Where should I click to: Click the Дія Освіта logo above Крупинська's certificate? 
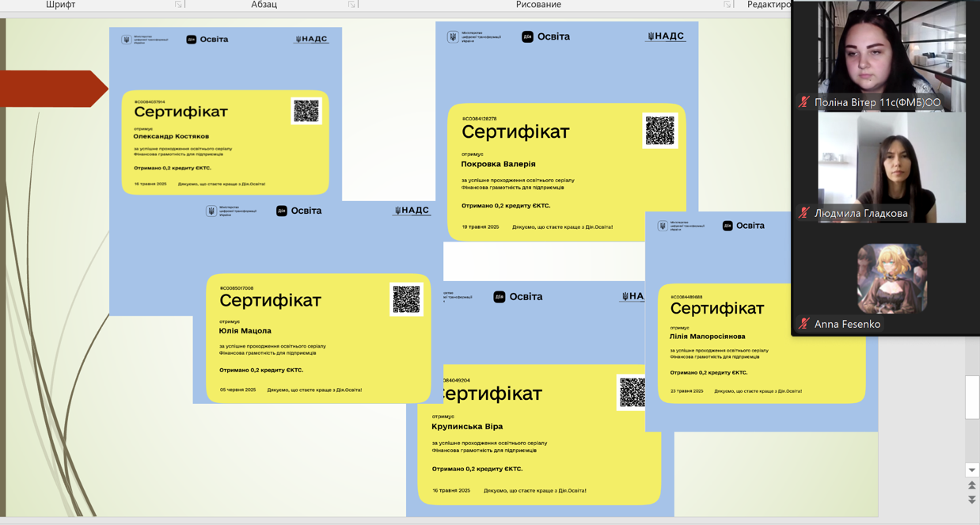518,297
